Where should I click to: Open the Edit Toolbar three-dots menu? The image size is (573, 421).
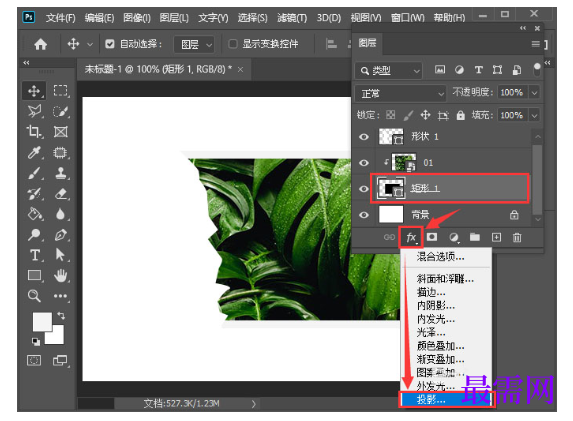[x=60, y=296]
